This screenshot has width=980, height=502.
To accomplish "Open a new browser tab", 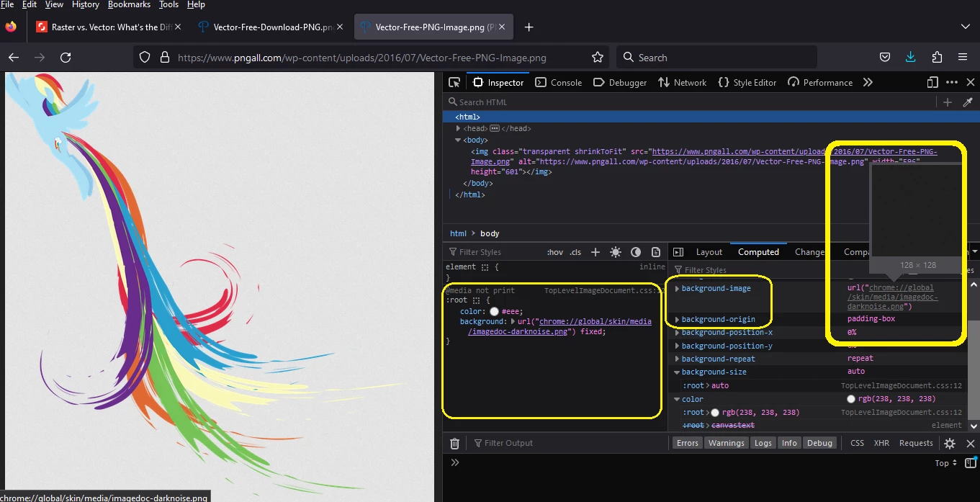I will click(x=529, y=27).
